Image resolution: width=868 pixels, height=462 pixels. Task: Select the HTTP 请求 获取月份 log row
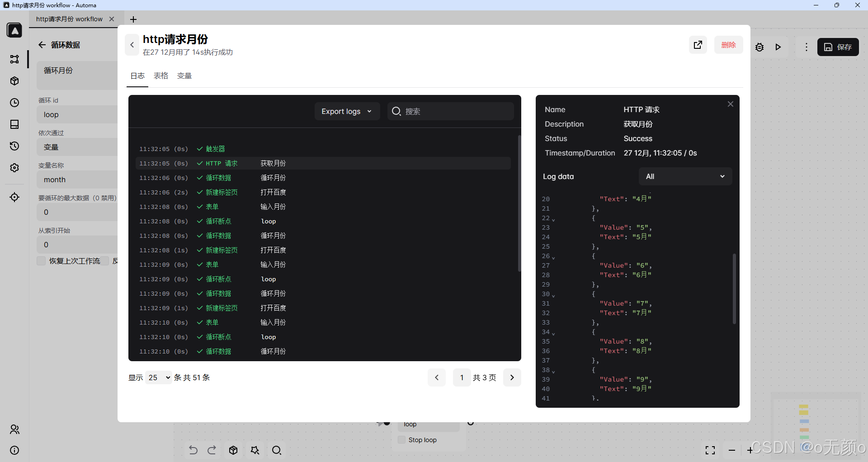coord(323,163)
